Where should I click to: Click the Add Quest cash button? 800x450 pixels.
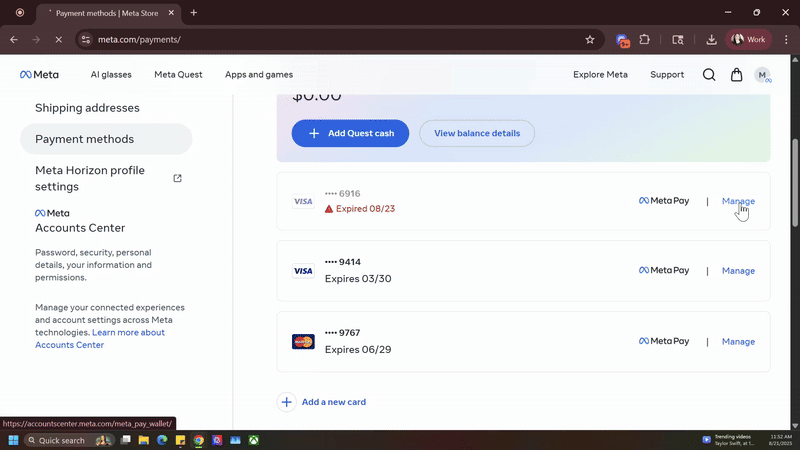click(x=350, y=133)
